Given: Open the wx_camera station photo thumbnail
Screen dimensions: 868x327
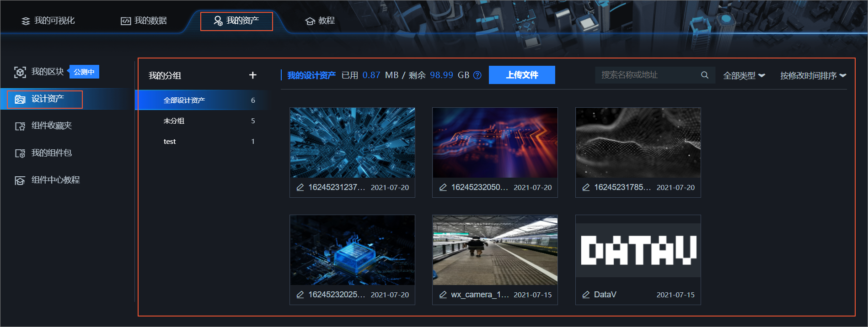Looking at the screenshot, I should [x=495, y=250].
